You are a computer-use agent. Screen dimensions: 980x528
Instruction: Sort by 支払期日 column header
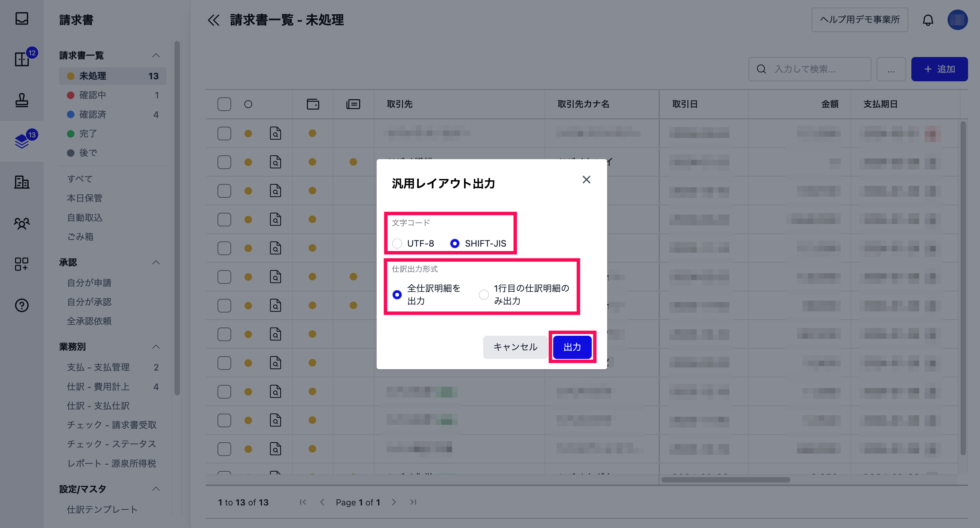click(880, 104)
